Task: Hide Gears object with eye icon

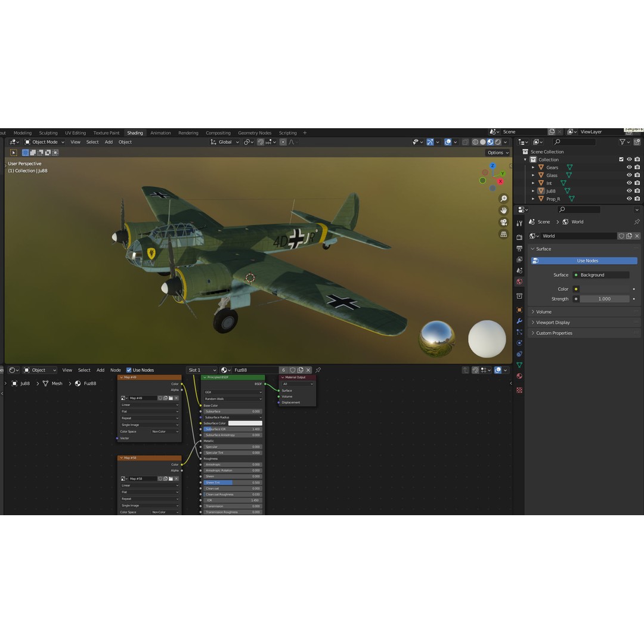Action: 629,167
